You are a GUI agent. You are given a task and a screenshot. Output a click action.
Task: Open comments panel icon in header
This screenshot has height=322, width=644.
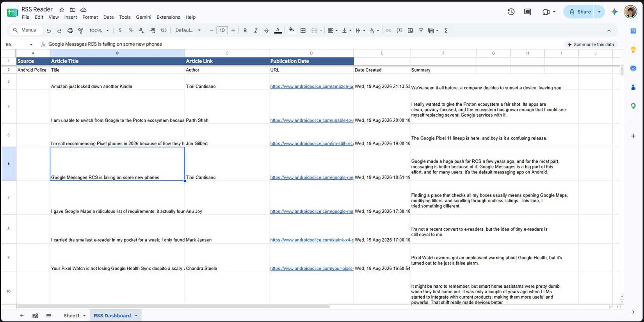[x=528, y=12]
